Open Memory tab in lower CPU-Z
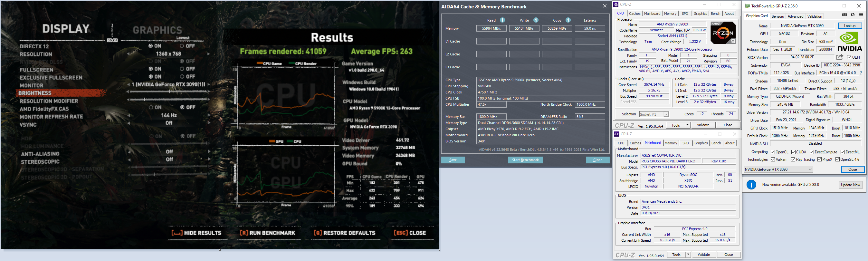The width and height of the screenshot is (868, 261). (671, 143)
